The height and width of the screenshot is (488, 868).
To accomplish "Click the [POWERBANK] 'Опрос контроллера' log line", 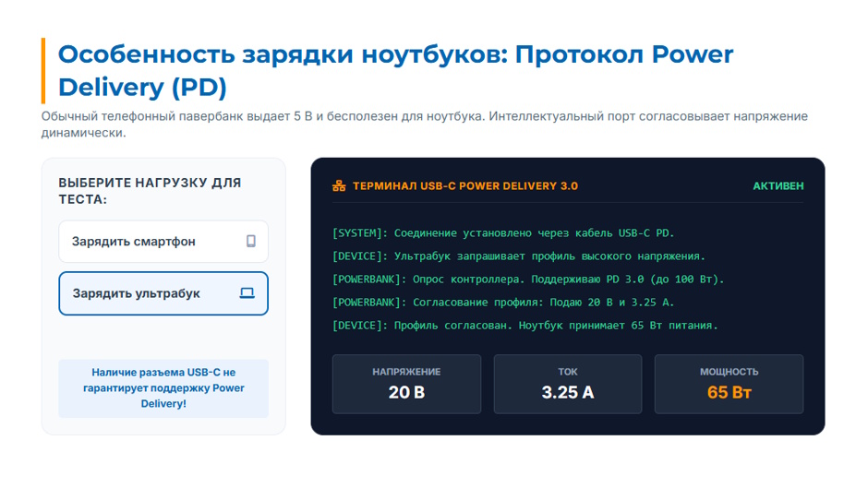I will [527, 280].
